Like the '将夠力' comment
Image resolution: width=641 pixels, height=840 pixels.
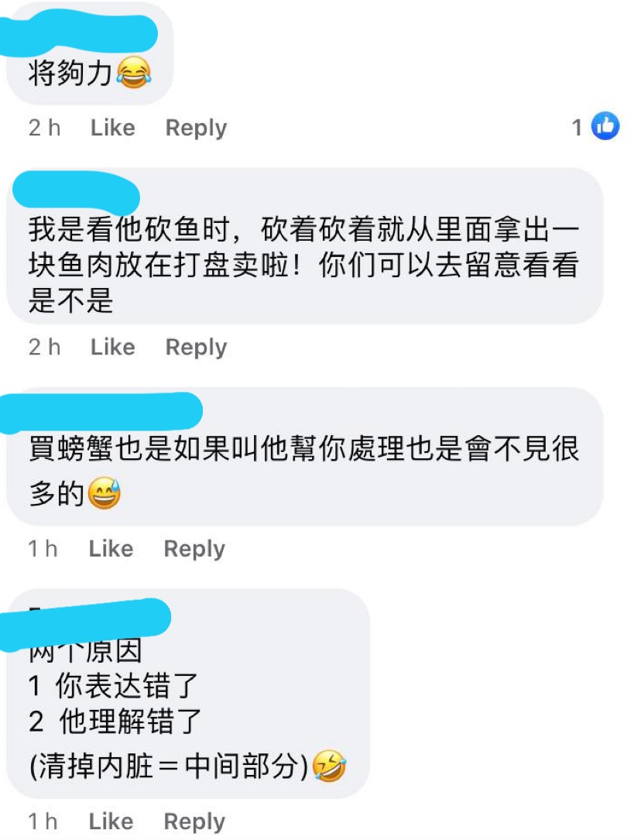coord(113,128)
